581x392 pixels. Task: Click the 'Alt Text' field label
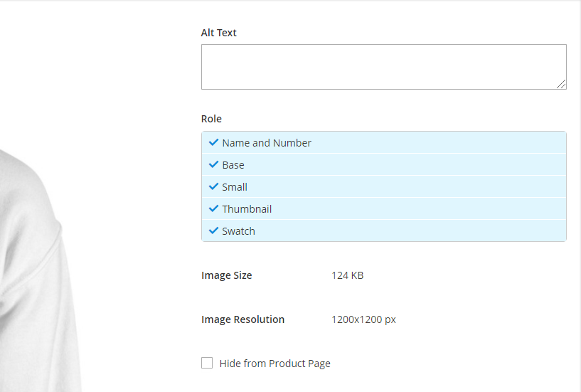coord(219,33)
